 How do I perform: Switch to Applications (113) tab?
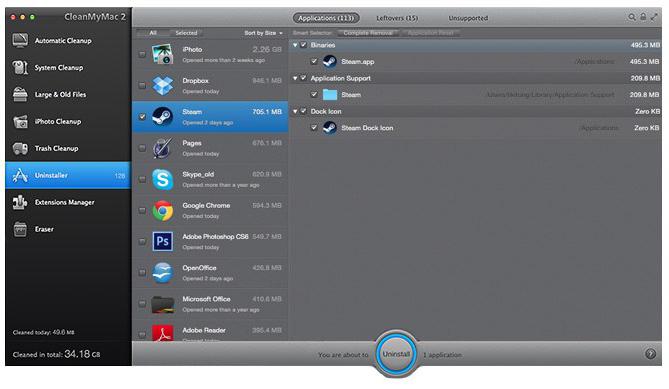point(326,18)
